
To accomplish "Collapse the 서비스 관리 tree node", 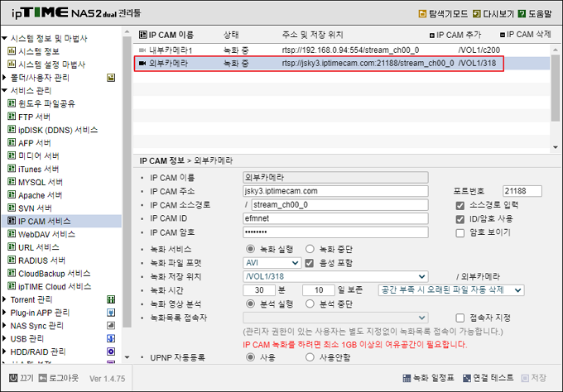I will click(4, 90).
